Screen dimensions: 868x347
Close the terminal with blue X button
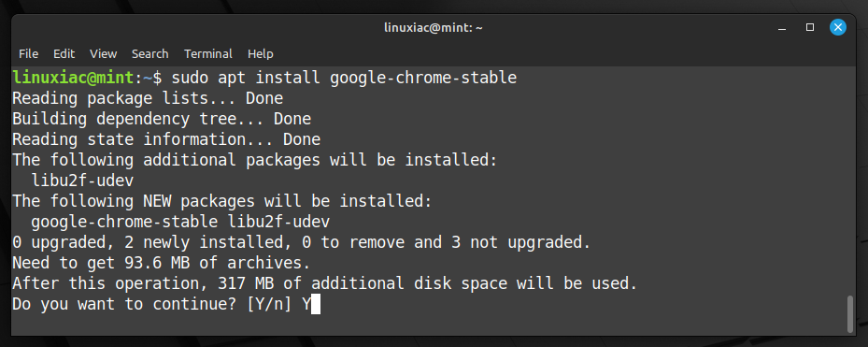pos(837,27)
